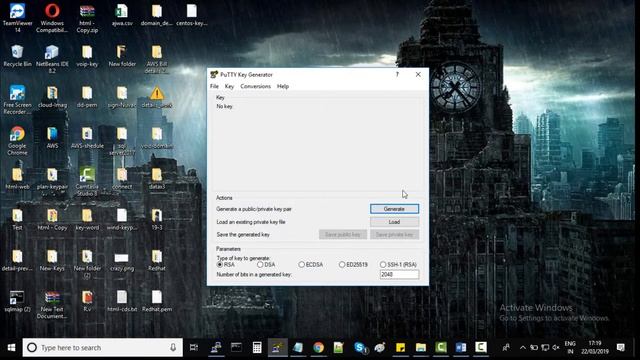The image size is (640, 360).
Task: Click the microphone icon in the search box
Action: (x=173, y=347)
